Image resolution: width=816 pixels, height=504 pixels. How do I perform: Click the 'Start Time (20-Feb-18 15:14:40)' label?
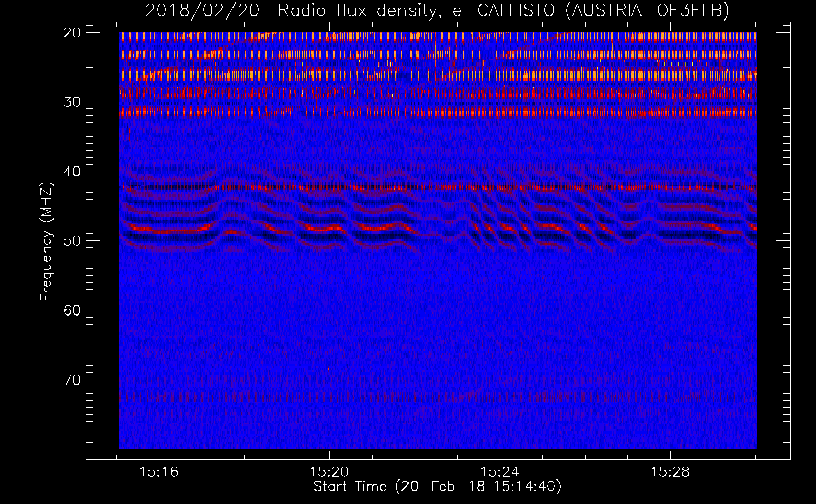pos(438,487)
